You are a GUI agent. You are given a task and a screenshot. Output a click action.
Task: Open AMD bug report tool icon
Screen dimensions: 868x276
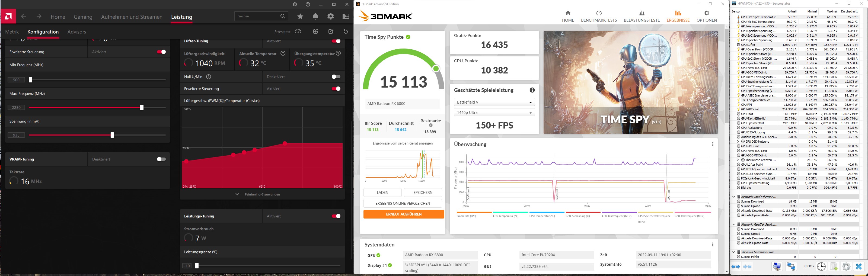click(x=295, y=4)
